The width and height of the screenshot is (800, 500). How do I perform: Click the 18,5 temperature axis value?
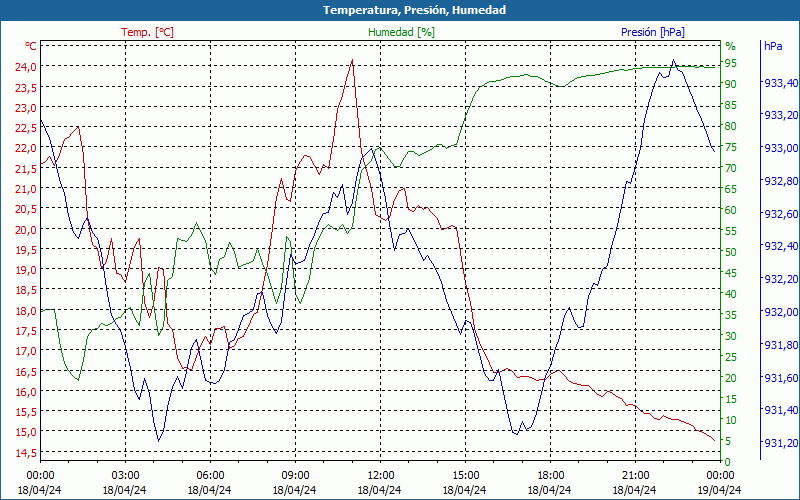pyautogui.click(x=24, y=290)
